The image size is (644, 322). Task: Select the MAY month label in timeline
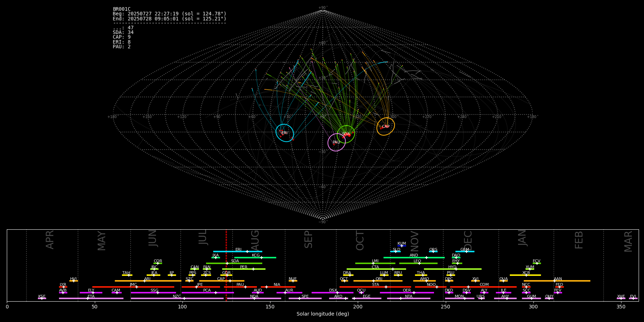(102, 241)
